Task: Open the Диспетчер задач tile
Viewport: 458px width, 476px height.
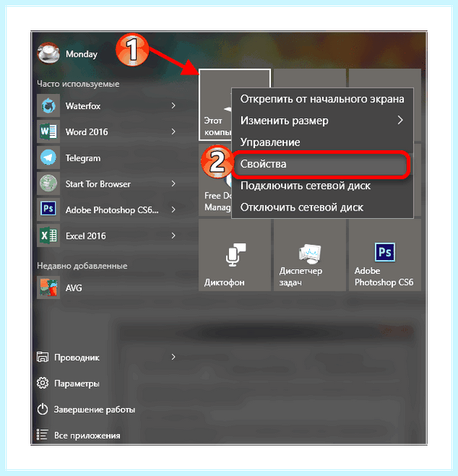Action: [x=309, y=256]
